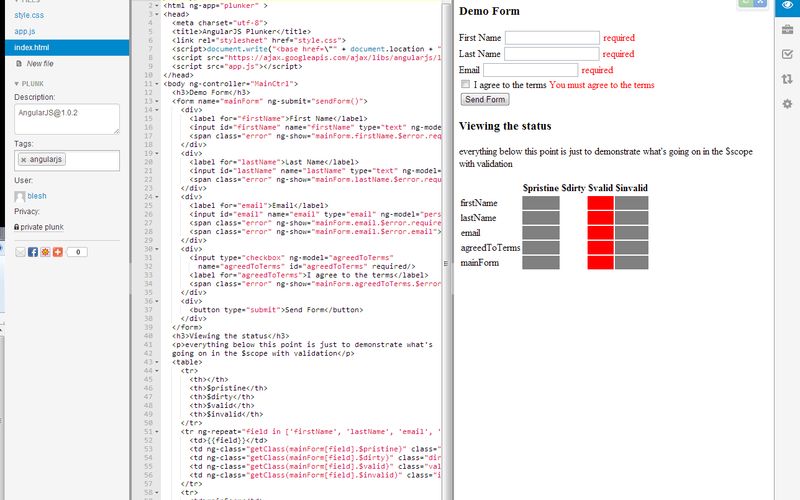Open the gear settings icon in sidebar
Image resolution: width=800 pixels, height=500 pixels.
[787, 104]
